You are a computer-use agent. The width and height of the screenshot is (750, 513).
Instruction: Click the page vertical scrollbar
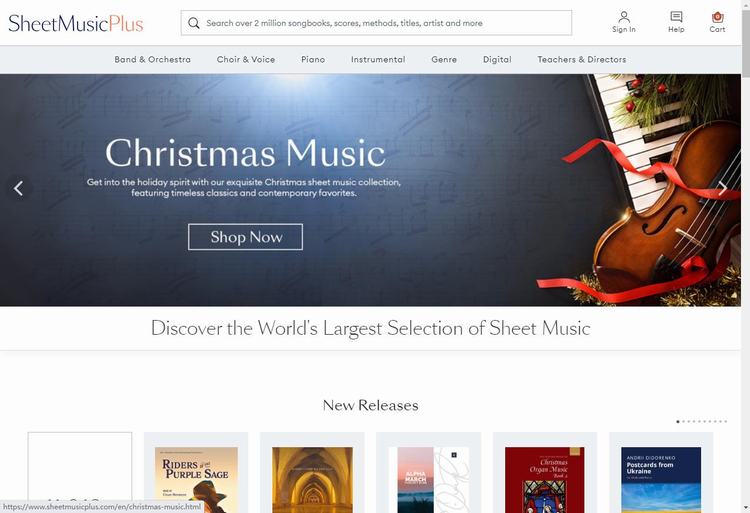click(745, 250)
